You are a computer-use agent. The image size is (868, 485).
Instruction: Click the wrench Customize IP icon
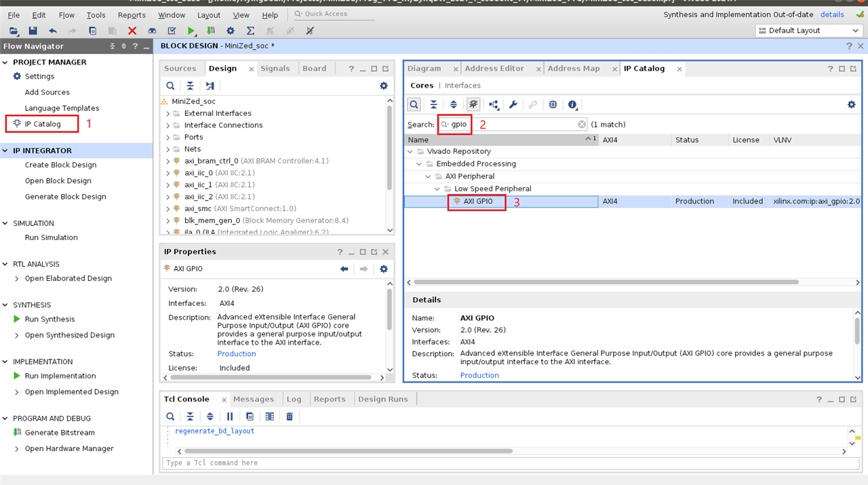click(x=513, y=104)
